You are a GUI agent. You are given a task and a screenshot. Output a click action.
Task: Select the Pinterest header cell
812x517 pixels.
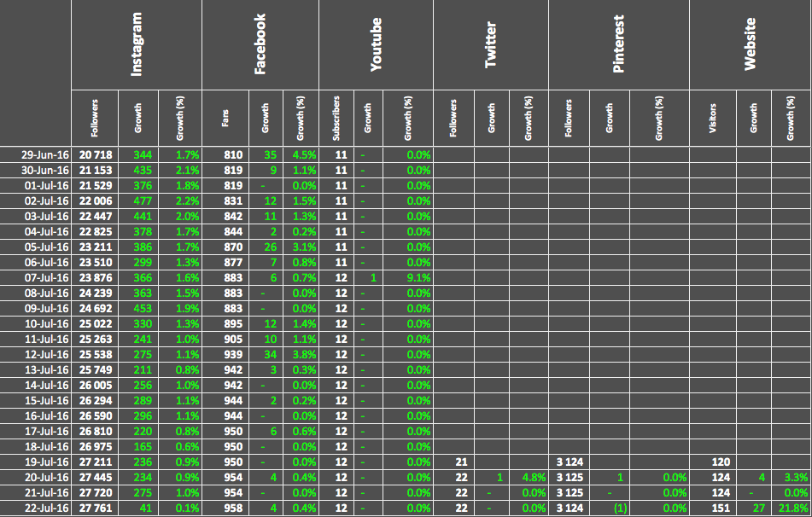[619, 45]
